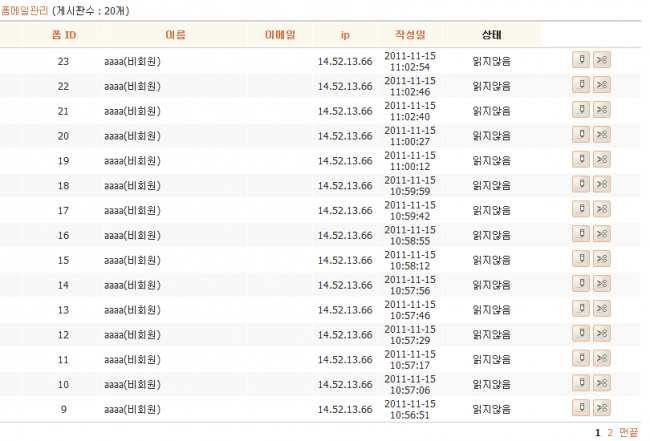The image size is (650, 441).
Task: Click the ip column header
Action: [345, 35]
